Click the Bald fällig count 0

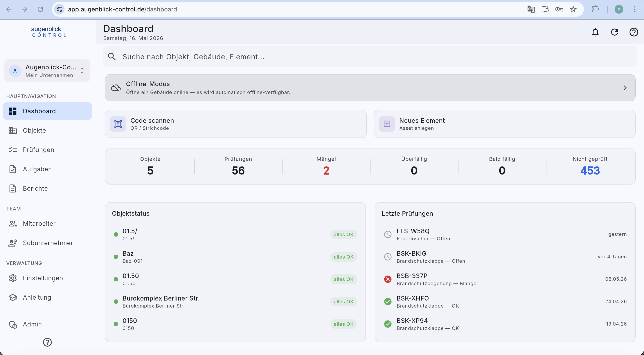pos(502,171)
